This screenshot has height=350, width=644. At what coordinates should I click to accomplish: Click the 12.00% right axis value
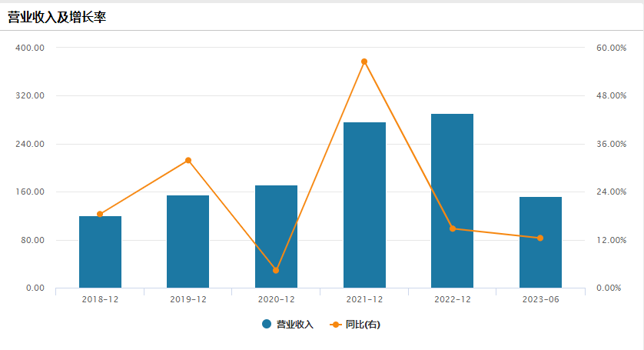(612, 240)
